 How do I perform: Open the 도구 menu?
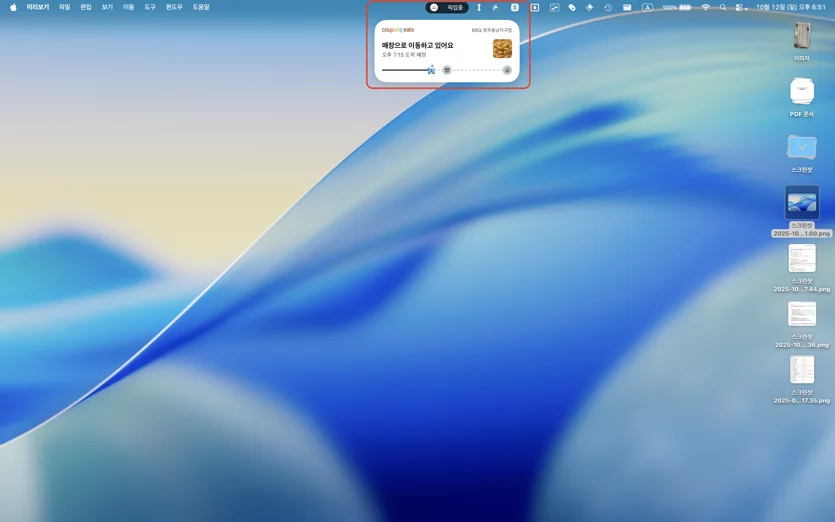[150, 7]
